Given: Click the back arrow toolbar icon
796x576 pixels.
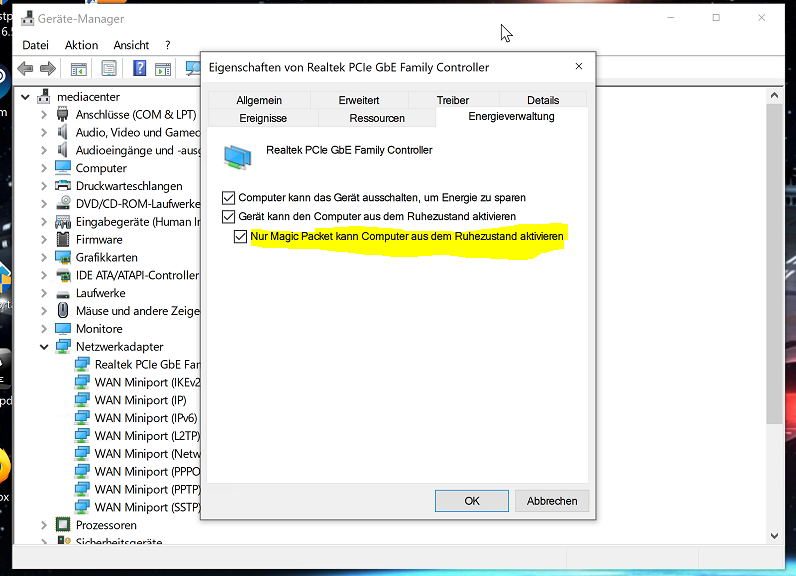Looking at the screenshot, I should (25, 69).
